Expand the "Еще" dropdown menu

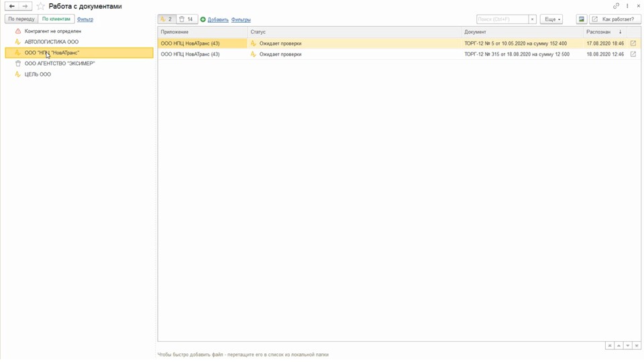pos(551,19)
